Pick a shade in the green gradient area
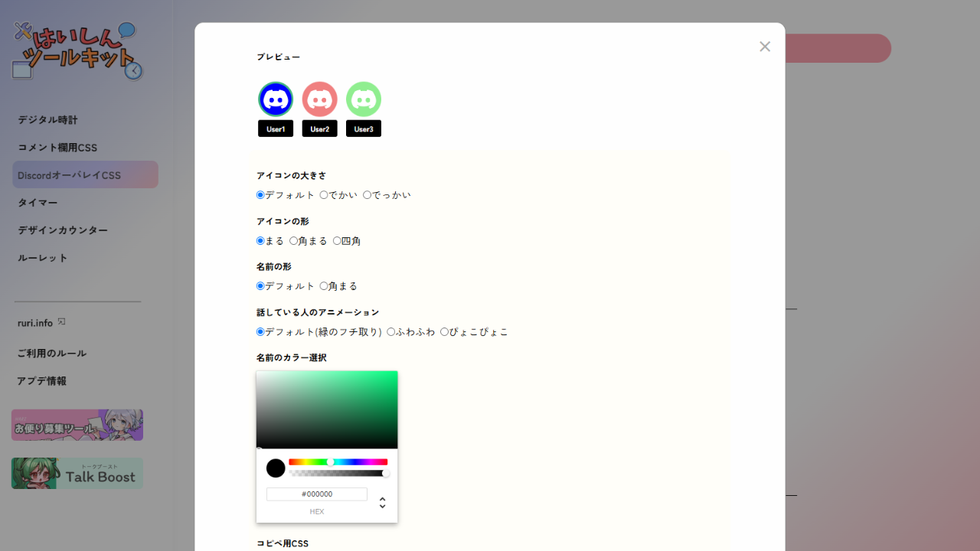This screenshot has height=551, width=980. click(327, 409)
